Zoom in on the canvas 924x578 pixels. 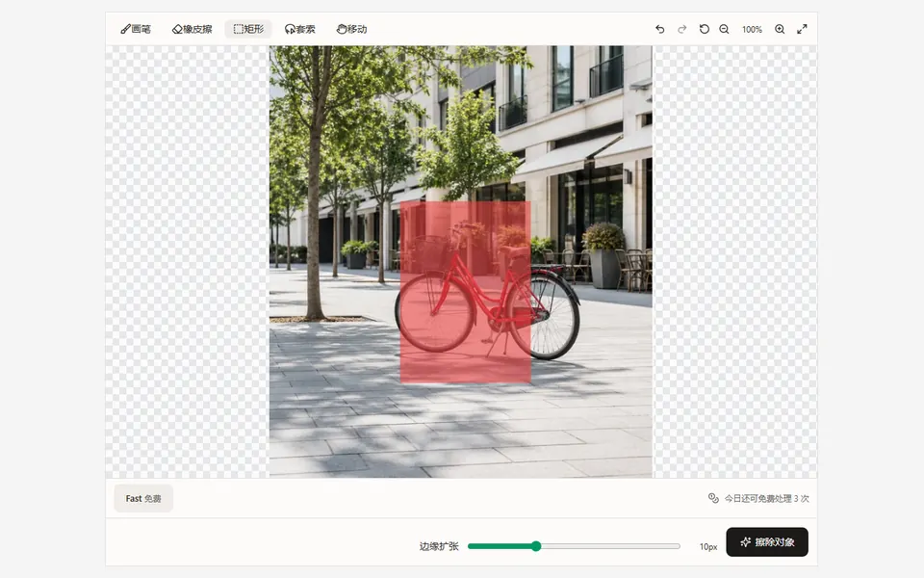coord(780,29)
